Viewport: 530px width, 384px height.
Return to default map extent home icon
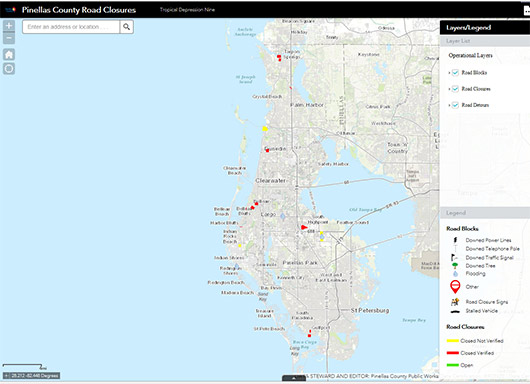[x=9, y=54]
